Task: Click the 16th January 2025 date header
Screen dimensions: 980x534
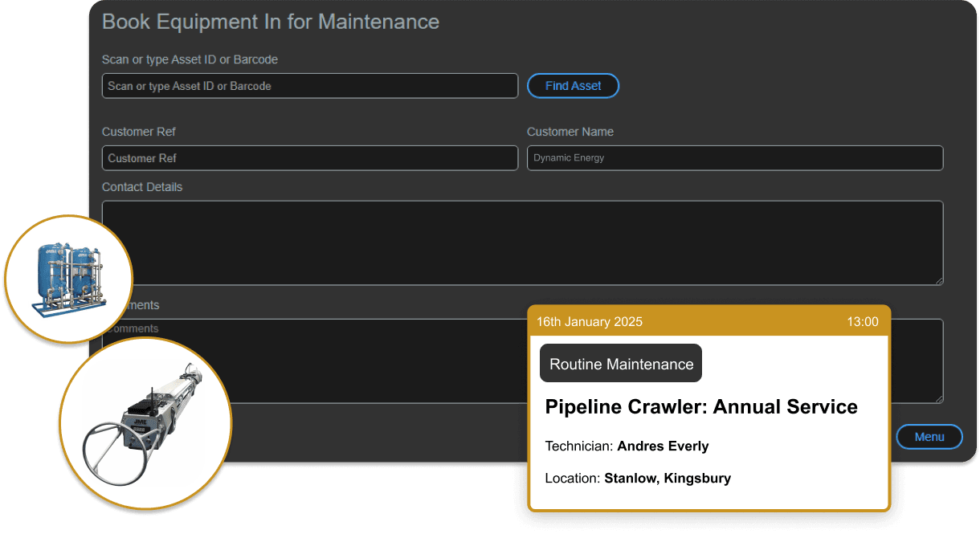Action: 590,322
